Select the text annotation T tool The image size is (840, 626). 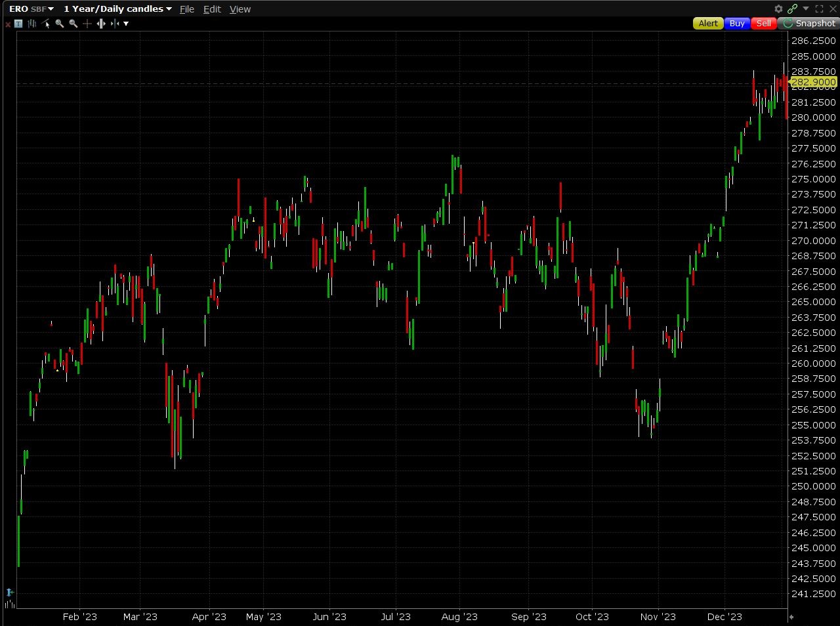point(18,24)
